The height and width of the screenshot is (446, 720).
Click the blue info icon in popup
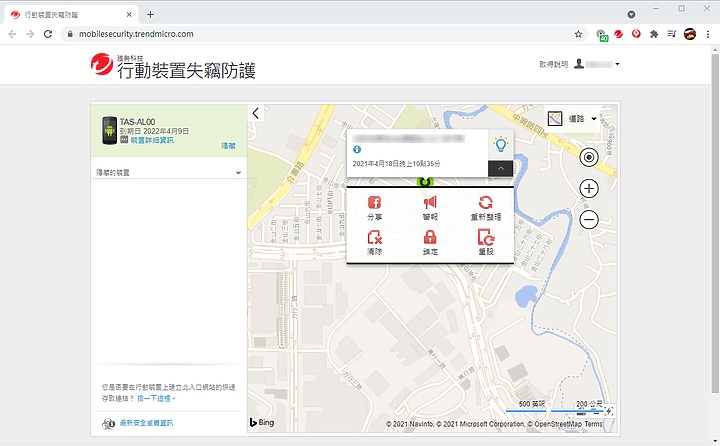point(357,149)
